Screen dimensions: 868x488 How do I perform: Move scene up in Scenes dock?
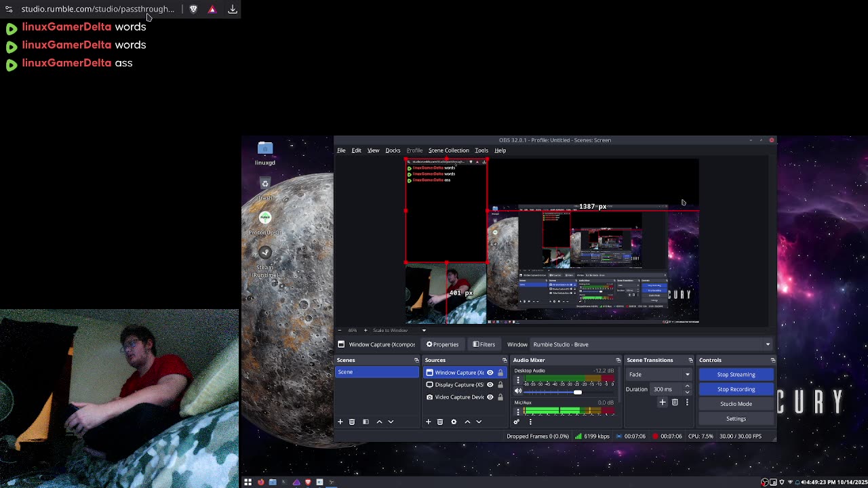pos(379,422)
